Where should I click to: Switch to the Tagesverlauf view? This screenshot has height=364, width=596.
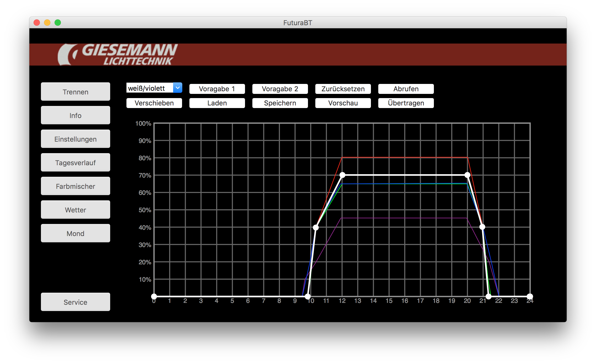pos(75,163)
